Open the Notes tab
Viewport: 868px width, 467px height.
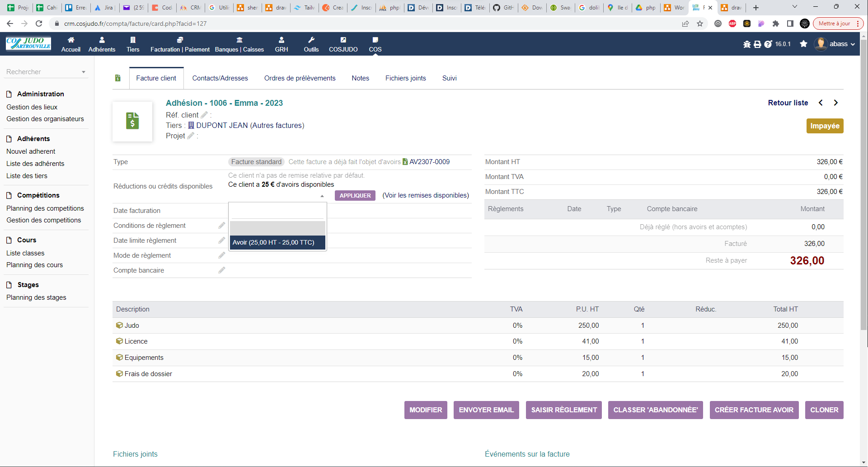click(361, 78)
